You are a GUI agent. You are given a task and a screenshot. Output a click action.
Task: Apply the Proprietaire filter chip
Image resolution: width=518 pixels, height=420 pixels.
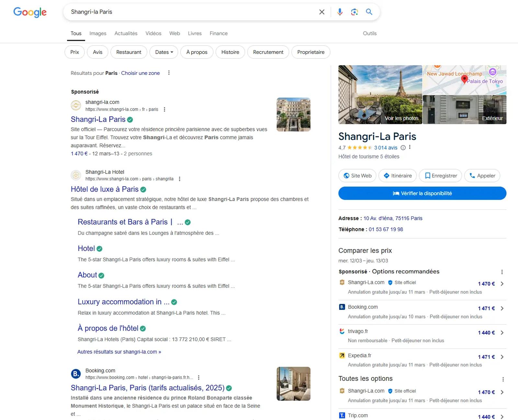click(x=311, y=52)
